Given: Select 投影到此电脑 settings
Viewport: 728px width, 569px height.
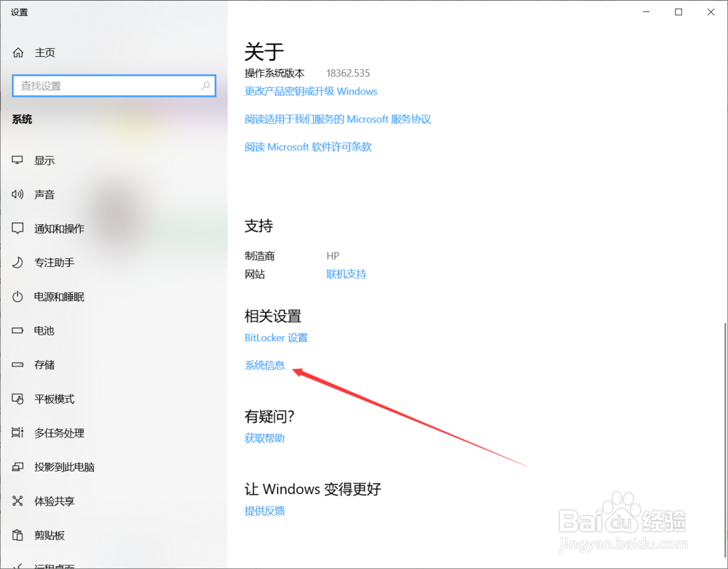Looking at the screenshot, I should 65,467.
